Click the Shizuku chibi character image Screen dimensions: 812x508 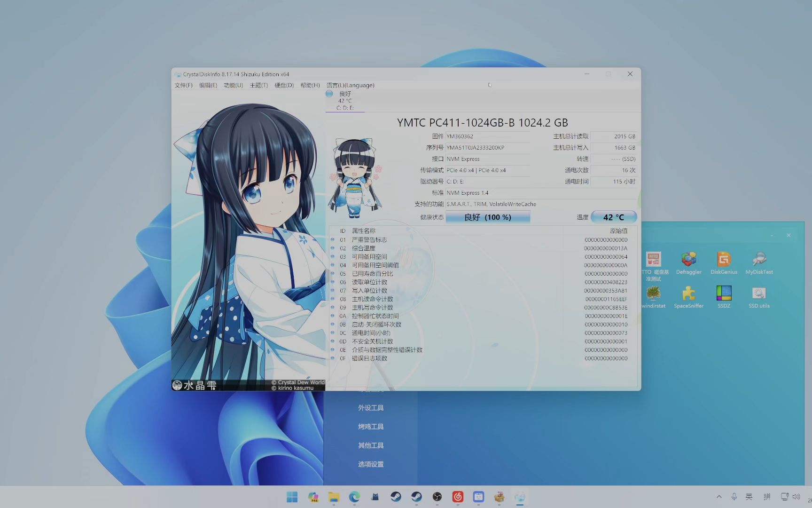coord(355,178)
